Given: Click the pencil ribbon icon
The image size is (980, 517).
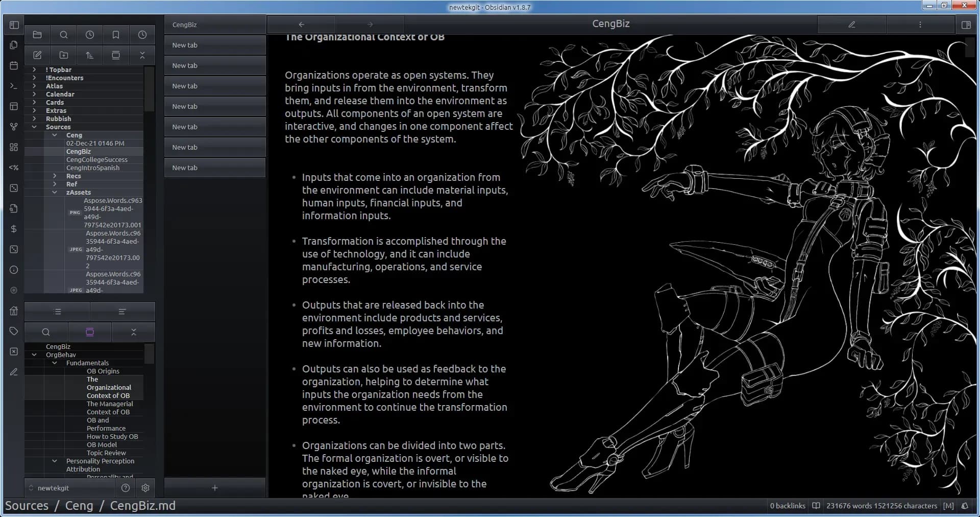Looking at the screenshot, I should pyautogui.click(x=14, y=372).
